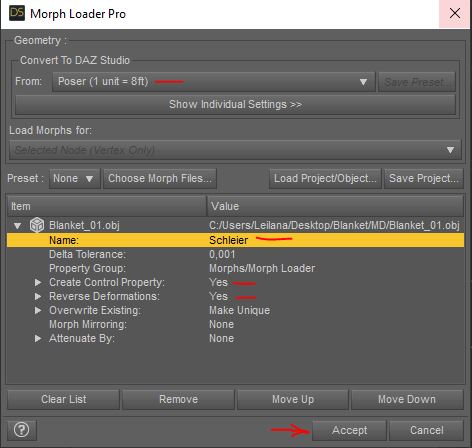472x448 pixels.
Task: Expand Attenuate By options
Action: (x=38, y=338)
